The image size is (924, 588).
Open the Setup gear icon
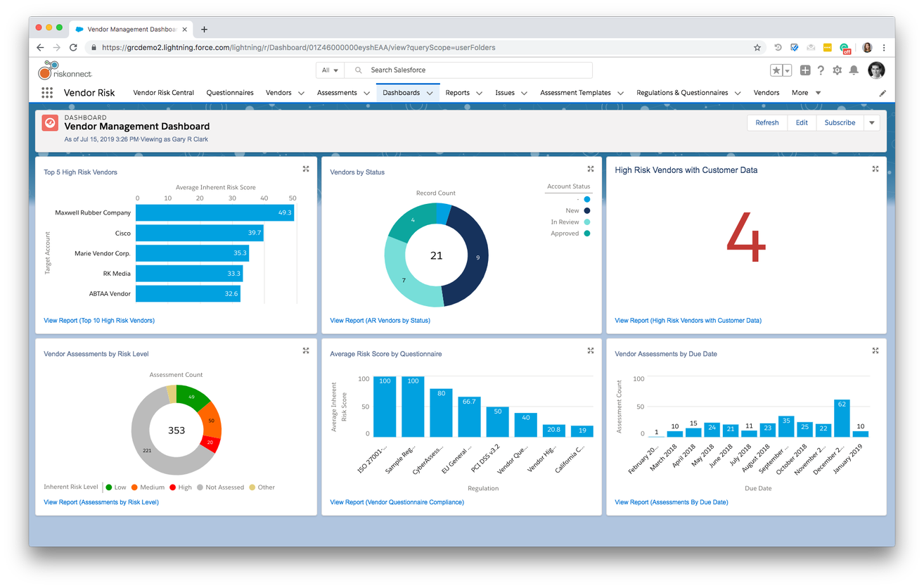837,70
